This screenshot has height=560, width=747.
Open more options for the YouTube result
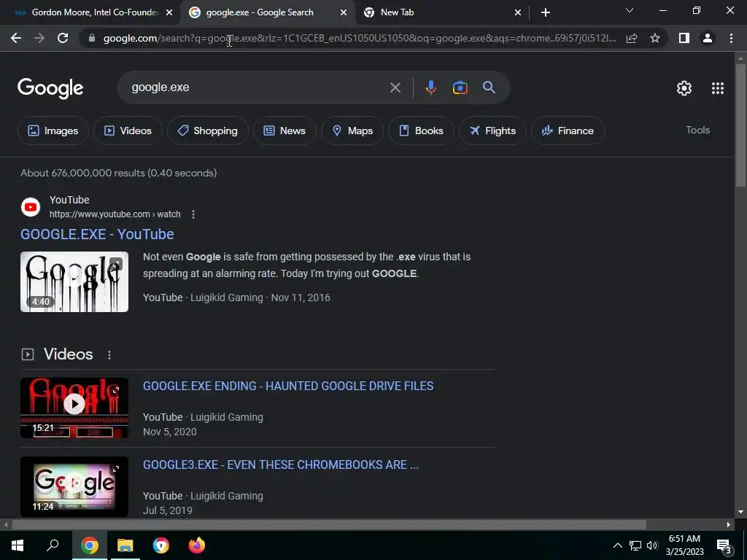[193, 214]
